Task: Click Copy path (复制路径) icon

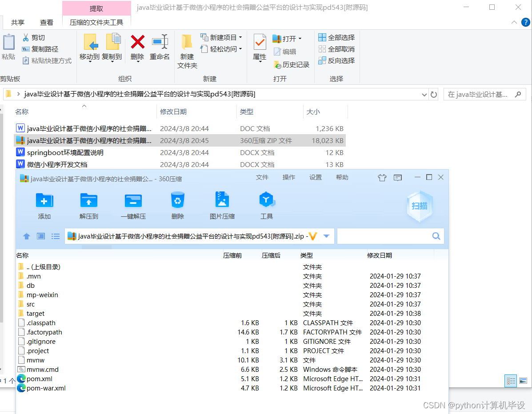Action: 26,49
